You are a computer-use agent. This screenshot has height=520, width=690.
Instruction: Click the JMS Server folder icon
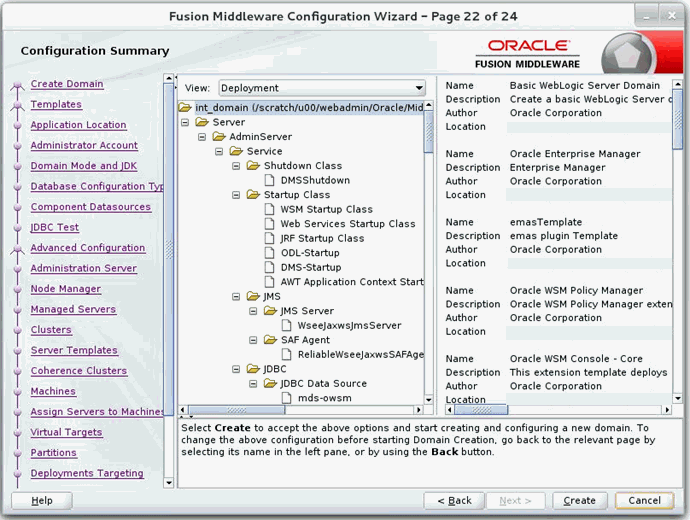[270, 311]
